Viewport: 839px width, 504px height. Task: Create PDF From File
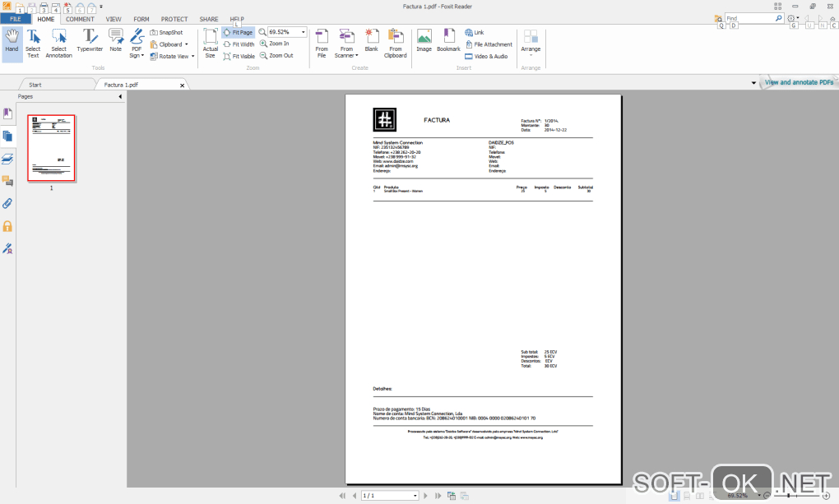tap(322, 44)
